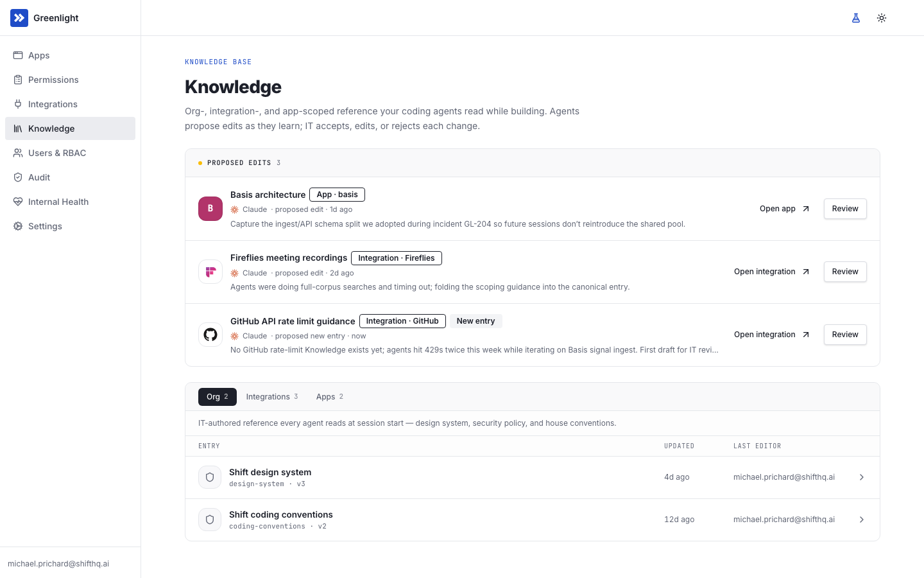Open Apps in the sidebar

click(70, 55)
